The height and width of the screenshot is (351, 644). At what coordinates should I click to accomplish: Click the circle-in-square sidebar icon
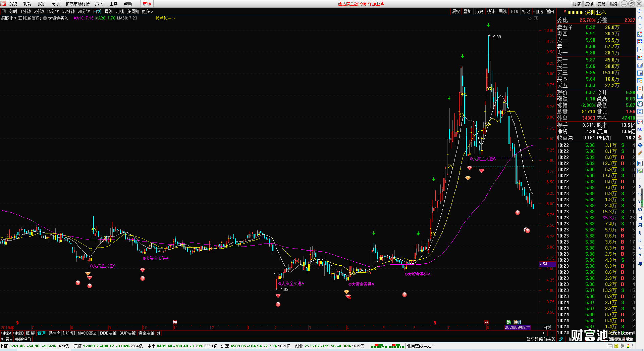pyautogui.click(x=640, y=112)
